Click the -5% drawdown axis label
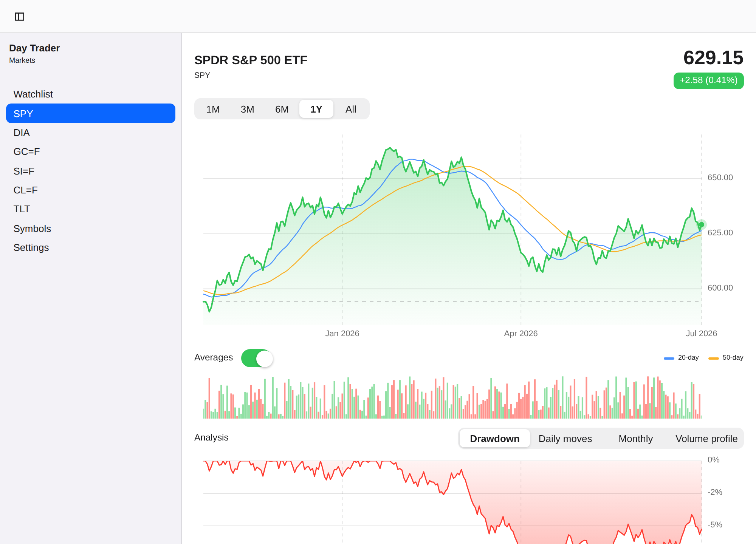Image resolution: width=756 pixels, height=544 pixels. (x=715, y=525)
